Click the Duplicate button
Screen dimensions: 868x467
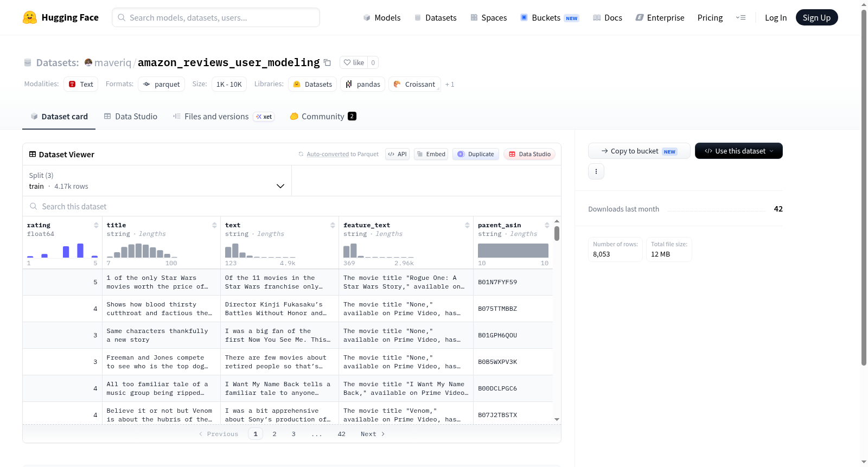[x=476, y=154]
